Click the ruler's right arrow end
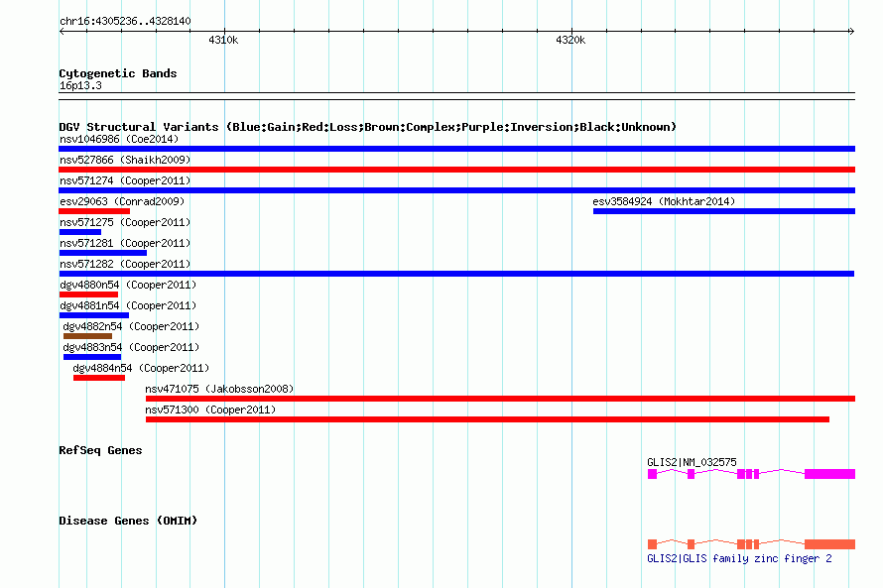Viewport: 883px width, 588px height. (851, 32)
